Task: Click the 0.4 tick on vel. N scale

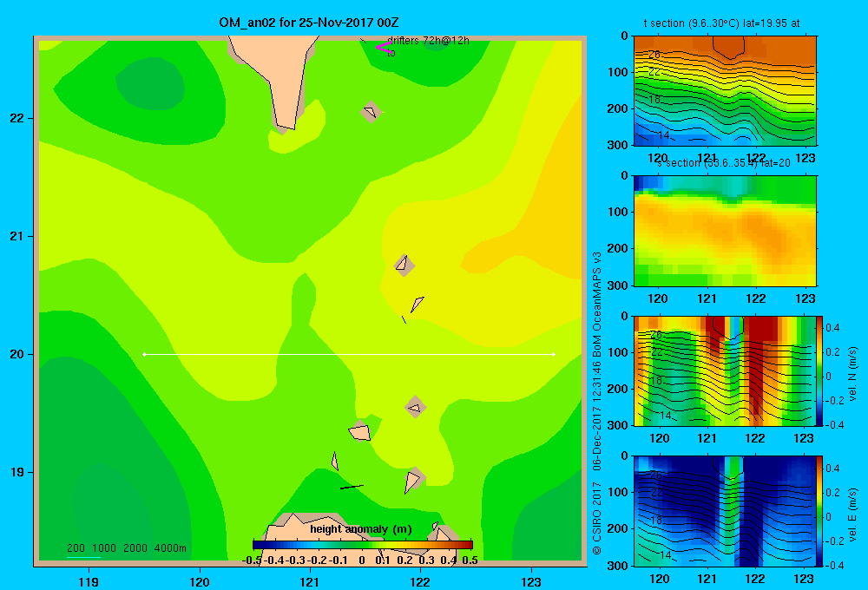Action: (832, 328)
